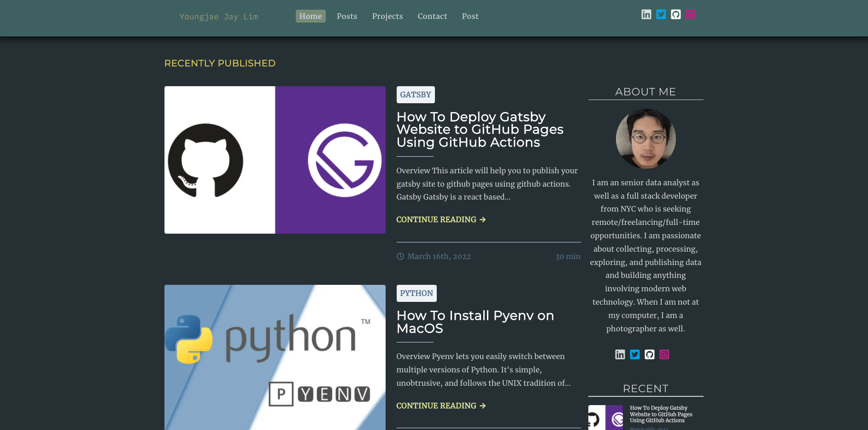Click the Python article cover image

tap(275, 357)
